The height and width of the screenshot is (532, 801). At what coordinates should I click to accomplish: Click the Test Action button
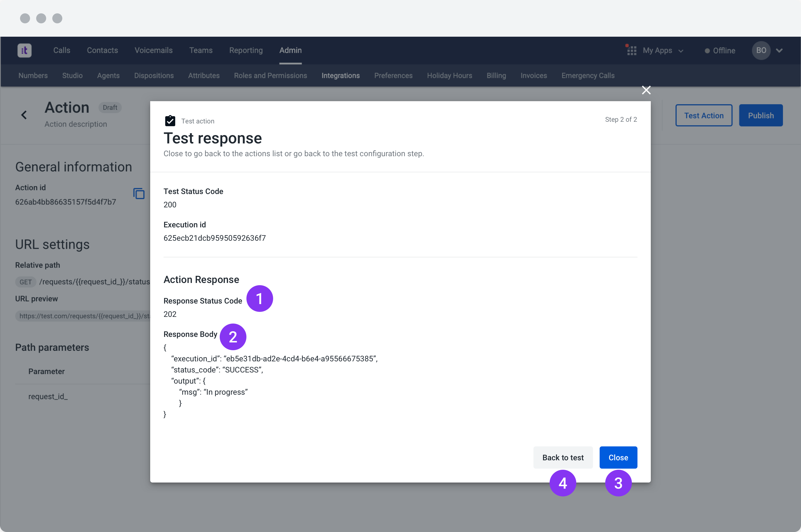click(704, 115)
